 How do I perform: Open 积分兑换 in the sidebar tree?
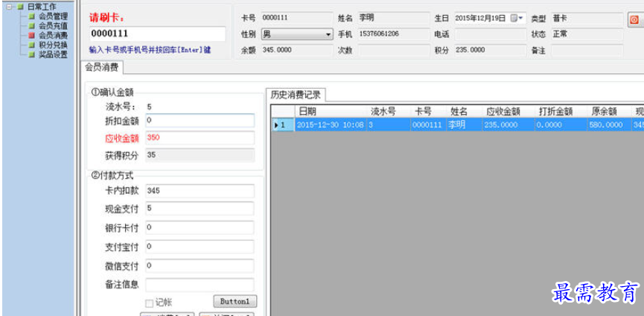coord(53,45)
